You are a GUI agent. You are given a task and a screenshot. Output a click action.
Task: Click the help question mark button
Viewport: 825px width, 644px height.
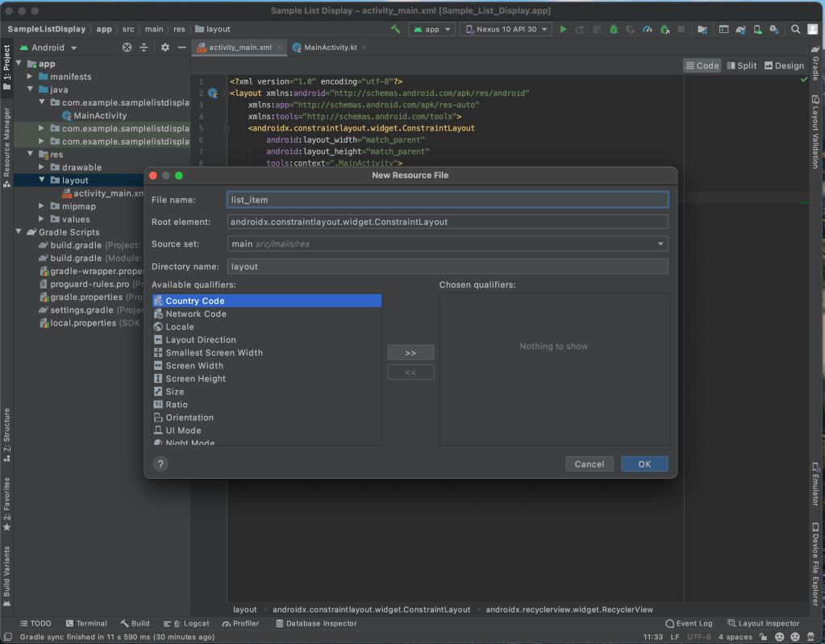[x=160, y=463]
